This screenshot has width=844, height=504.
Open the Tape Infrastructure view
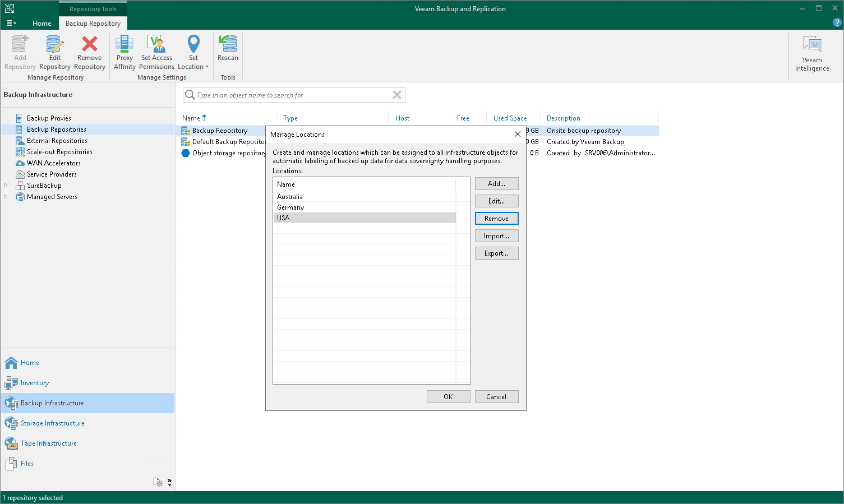49,443
